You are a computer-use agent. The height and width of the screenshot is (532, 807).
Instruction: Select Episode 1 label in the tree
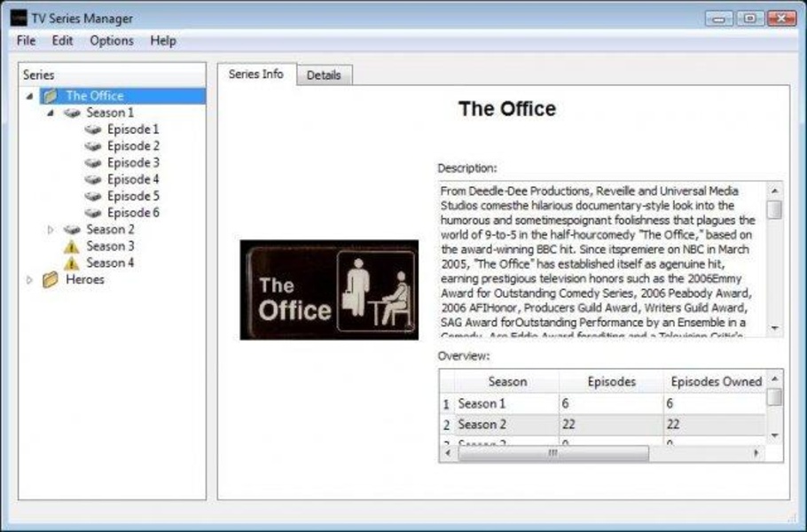pos(133,129)
